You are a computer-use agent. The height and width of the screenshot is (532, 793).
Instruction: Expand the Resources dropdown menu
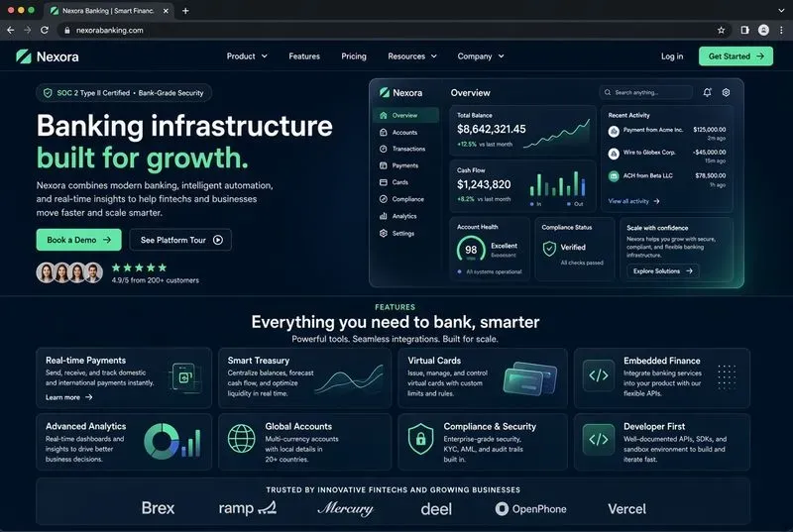click(412, 56)
